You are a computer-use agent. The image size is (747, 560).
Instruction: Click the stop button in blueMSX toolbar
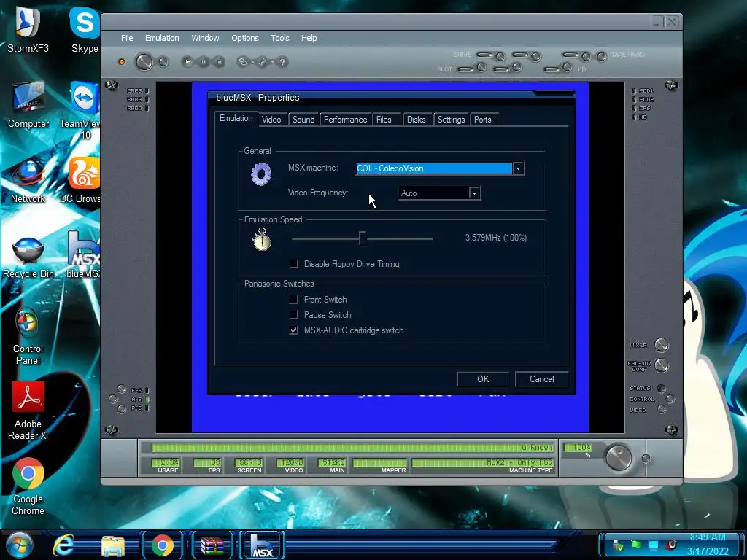219,62
